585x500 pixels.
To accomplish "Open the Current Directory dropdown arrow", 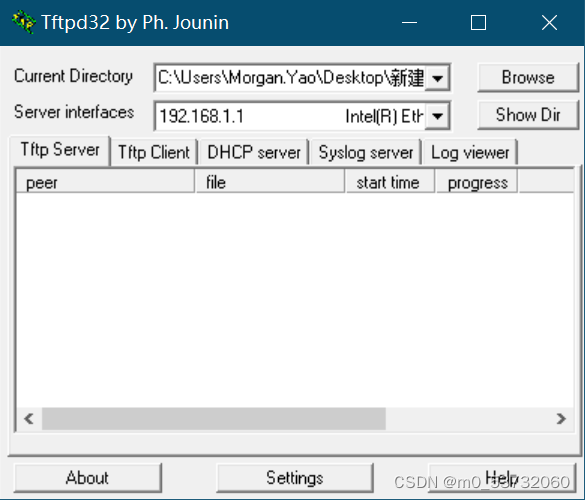I will tap(437, 78).
